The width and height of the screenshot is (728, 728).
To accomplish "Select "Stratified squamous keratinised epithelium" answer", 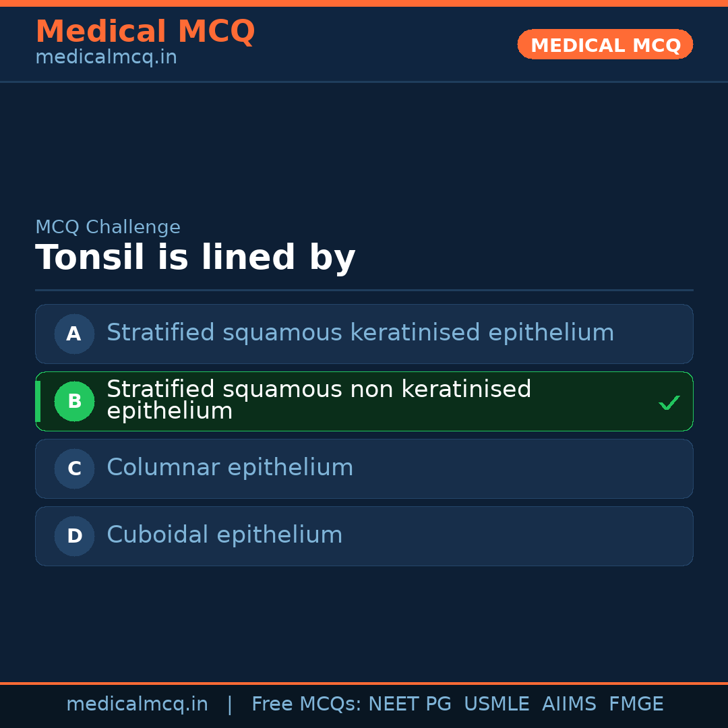I will tap(360, 333).
